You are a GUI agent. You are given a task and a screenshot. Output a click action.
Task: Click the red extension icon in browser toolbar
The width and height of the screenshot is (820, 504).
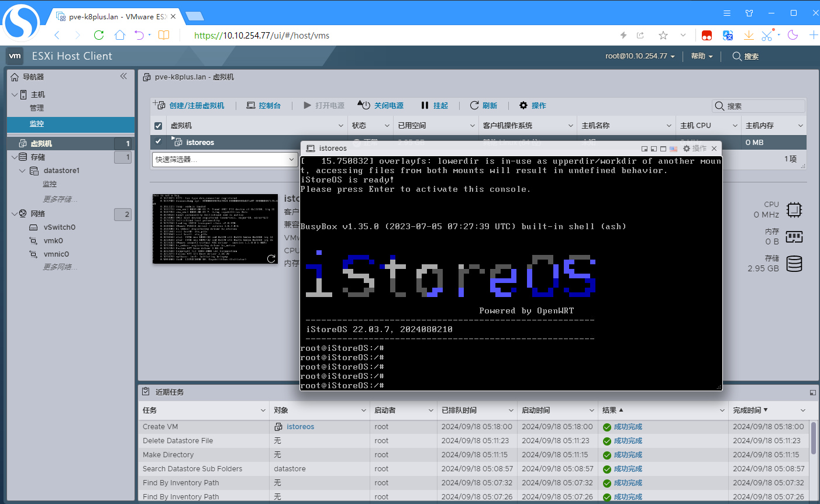pos(707,35)
